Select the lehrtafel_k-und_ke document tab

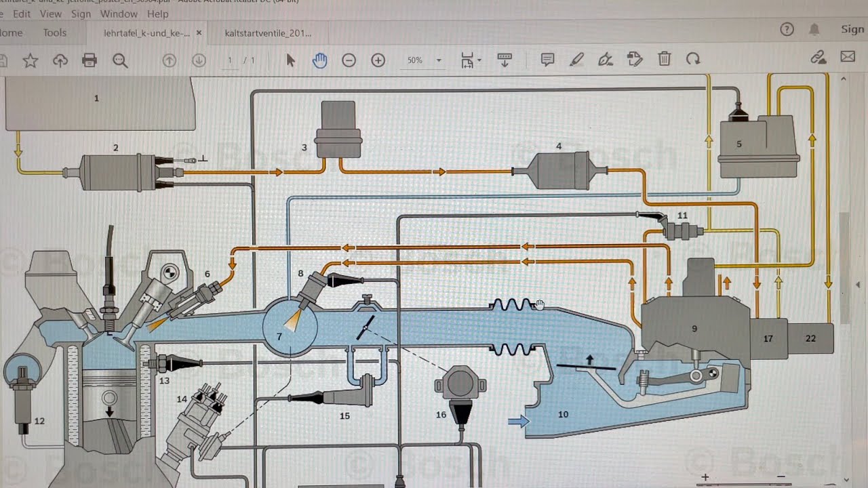tap(147, 33)
